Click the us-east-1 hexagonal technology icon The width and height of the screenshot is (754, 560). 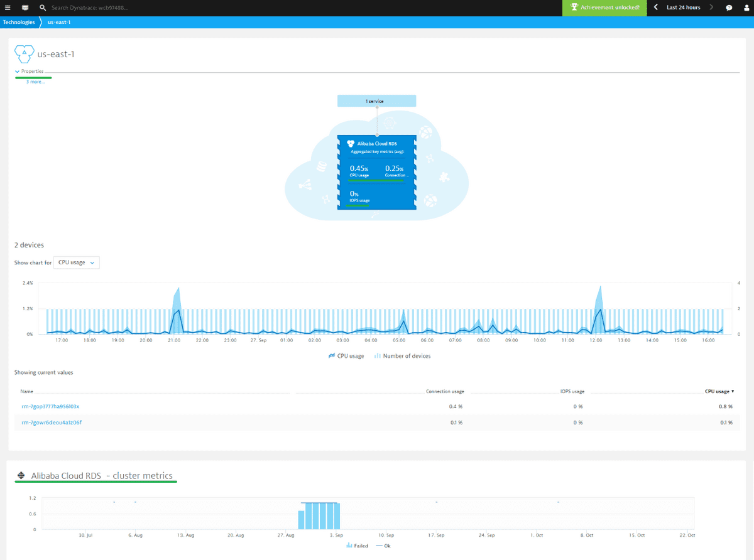(24, 54)
